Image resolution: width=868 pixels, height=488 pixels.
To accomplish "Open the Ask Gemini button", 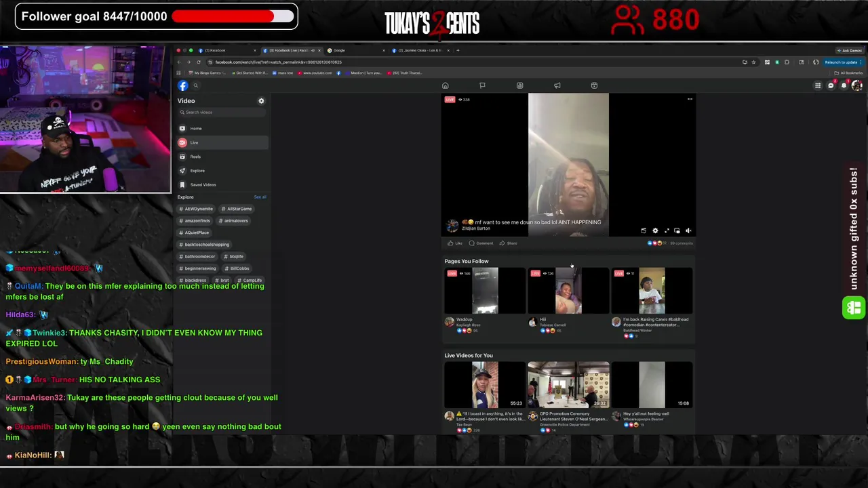I will tap(850, 50).
